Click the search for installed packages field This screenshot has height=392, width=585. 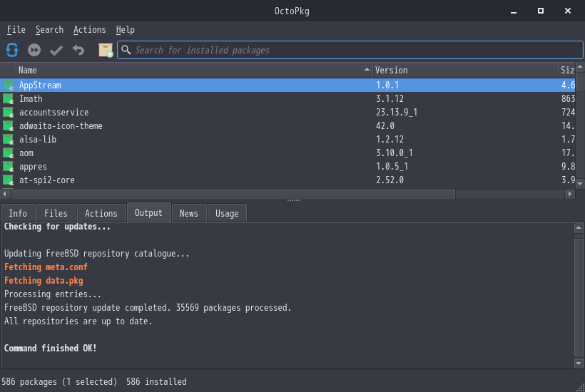tap(350, 50)
